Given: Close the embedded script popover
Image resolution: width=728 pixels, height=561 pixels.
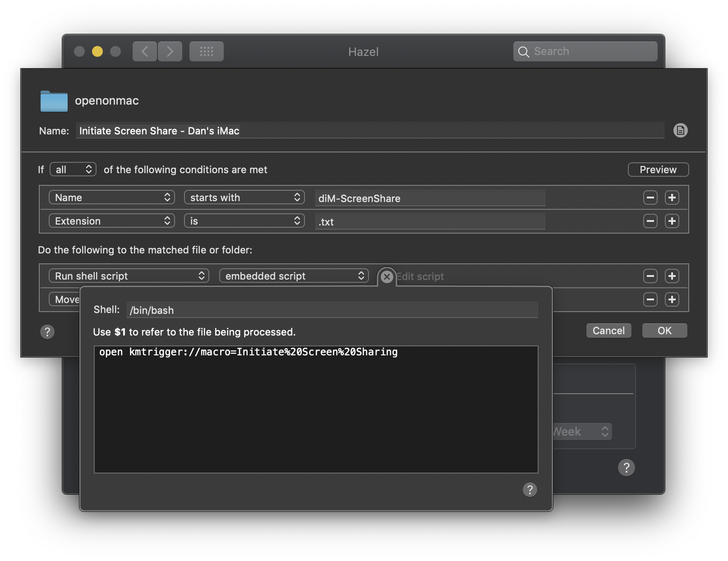Looking at the screenshot, I should (x=387, y=277).
